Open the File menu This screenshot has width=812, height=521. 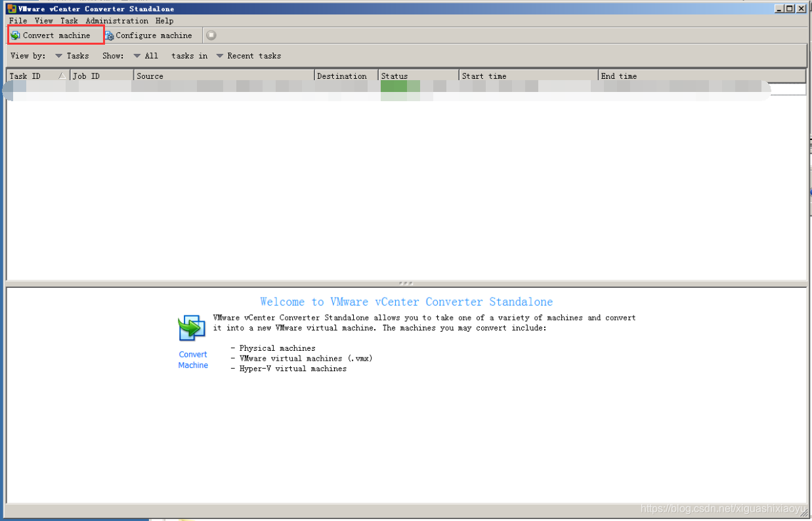18,21
